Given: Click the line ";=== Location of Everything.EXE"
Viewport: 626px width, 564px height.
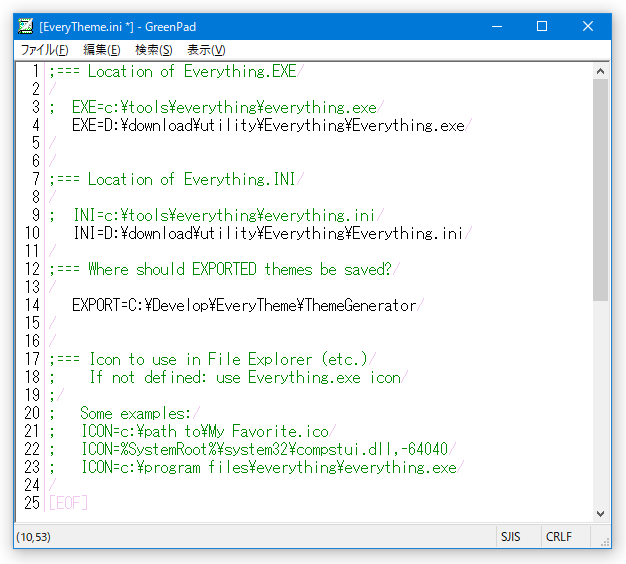Looking at the screenshot, I should (172, 71).
